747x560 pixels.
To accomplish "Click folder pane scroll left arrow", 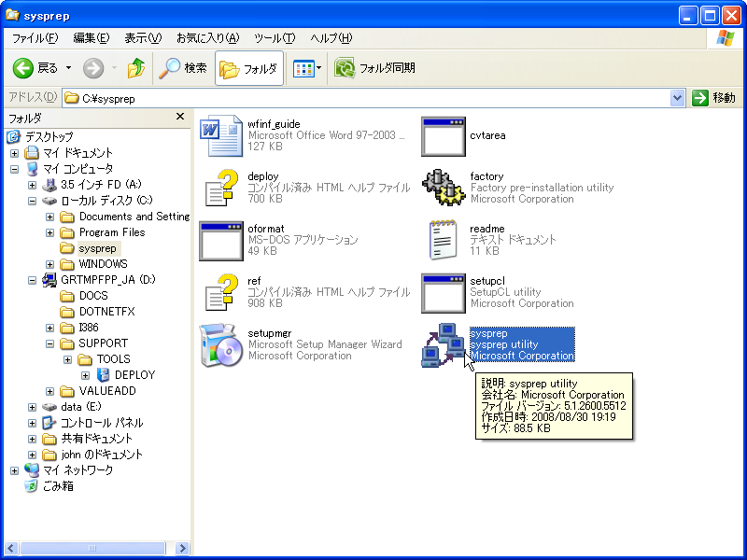I will pyautogui.click(x=11, y=548).
